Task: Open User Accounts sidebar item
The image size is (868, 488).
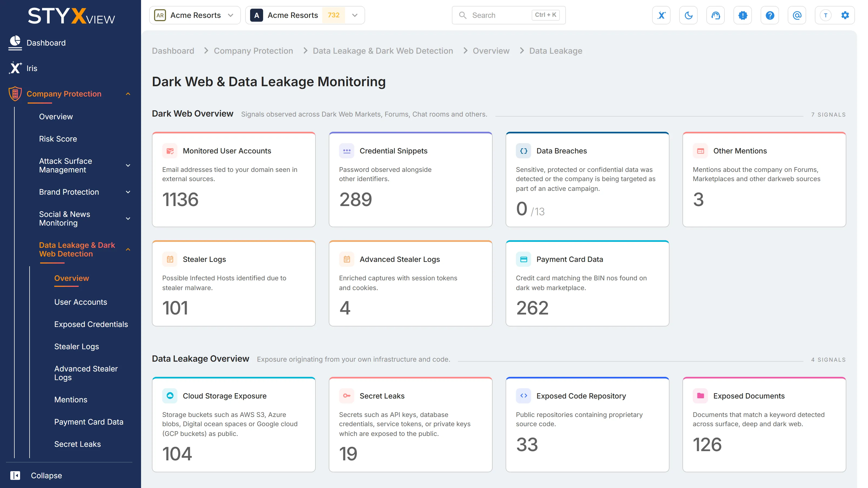Action: click(81, 302)
